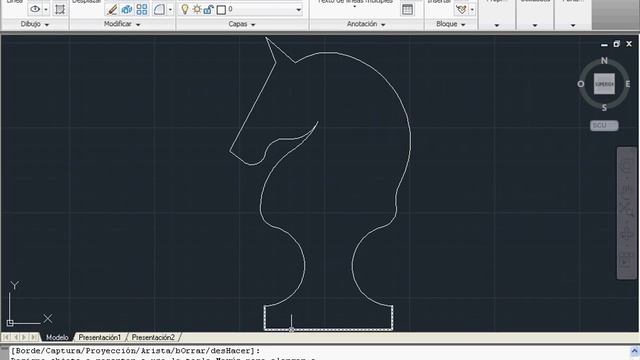Click the eye-shaped icon in Dibujo panel

point(35,9)
